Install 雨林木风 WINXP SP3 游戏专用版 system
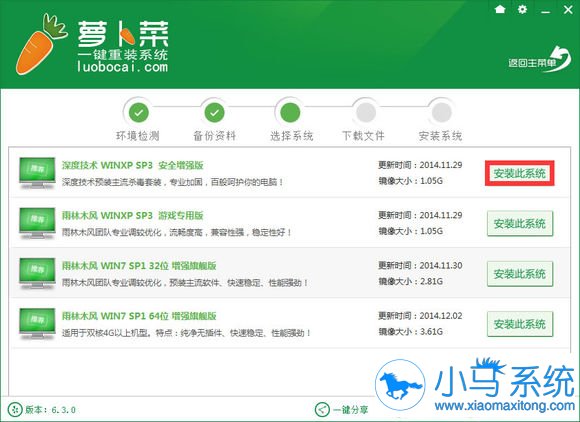The width and height of the screenshot is (580, 422). click(520, 223)
